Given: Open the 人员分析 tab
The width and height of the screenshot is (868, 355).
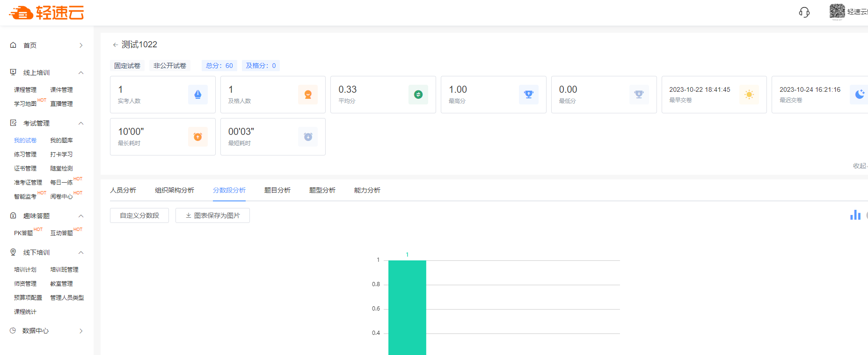Looking at the screenshot, I should pyautogui.click(x=123, y=190).
